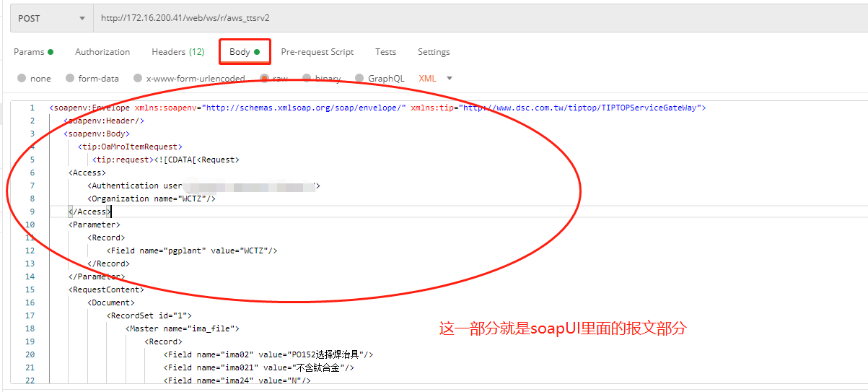Choose the GraphQL body type
868x392 pixels.
coord(380,79)
